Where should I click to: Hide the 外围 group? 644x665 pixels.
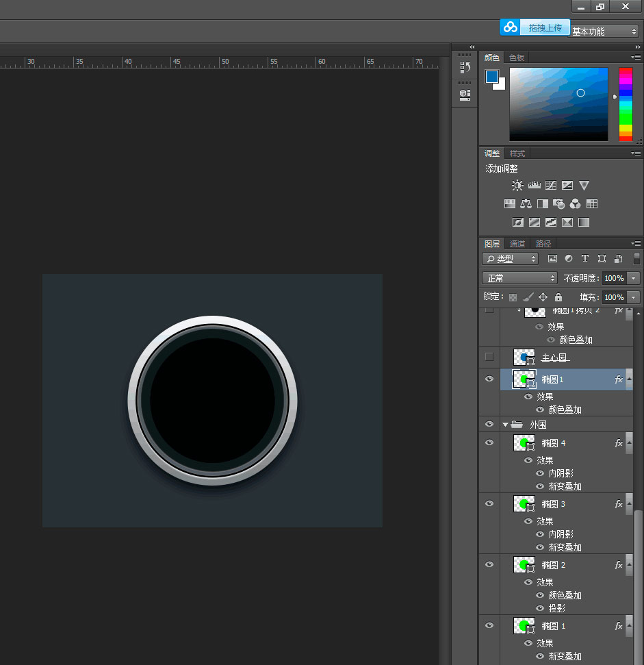[x=489, y=424]
